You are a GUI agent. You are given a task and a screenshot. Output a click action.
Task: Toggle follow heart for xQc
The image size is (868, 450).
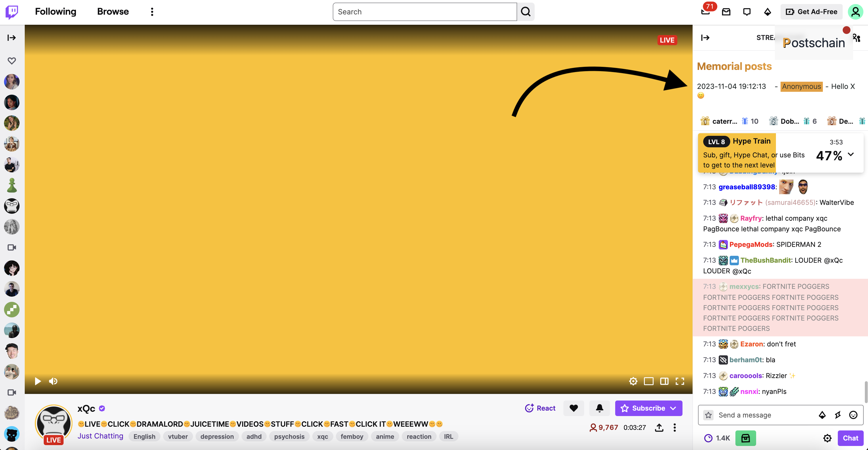pos(573,408)
